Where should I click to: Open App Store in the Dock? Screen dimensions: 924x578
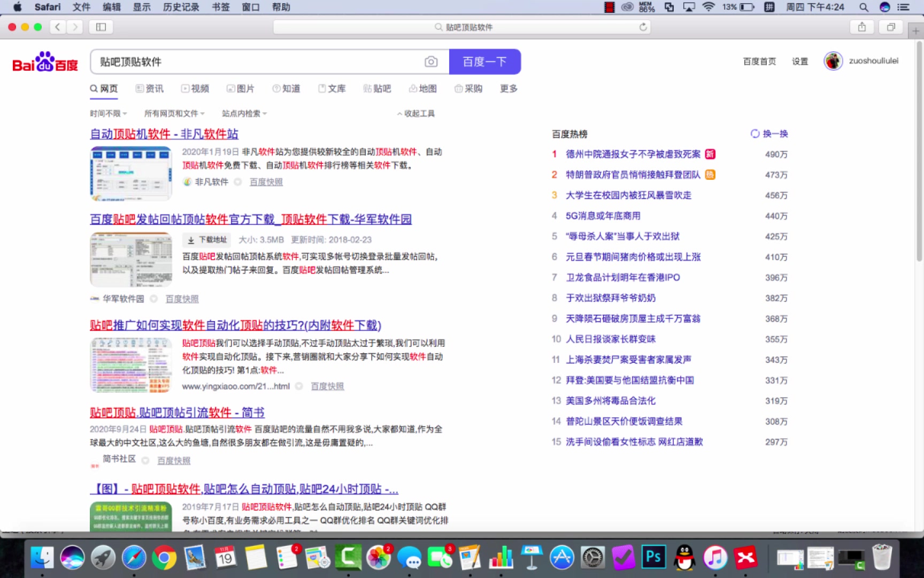point(562,558)
